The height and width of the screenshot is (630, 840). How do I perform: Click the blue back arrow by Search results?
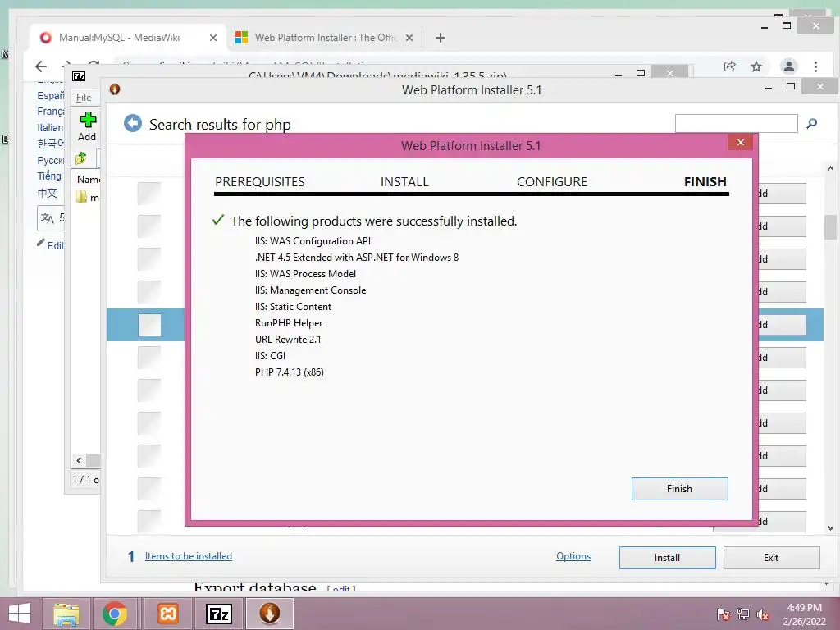[x=133, y=123]
